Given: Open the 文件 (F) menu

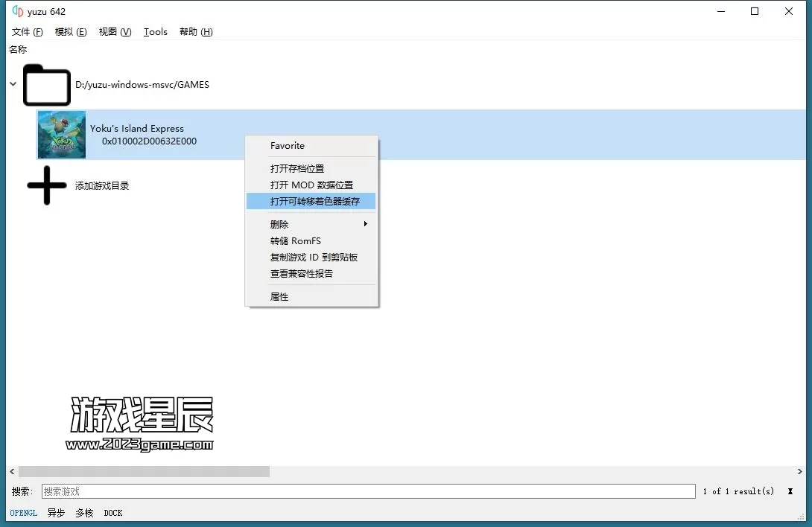Looking at the screenshot, I should (x=27, y=32).
